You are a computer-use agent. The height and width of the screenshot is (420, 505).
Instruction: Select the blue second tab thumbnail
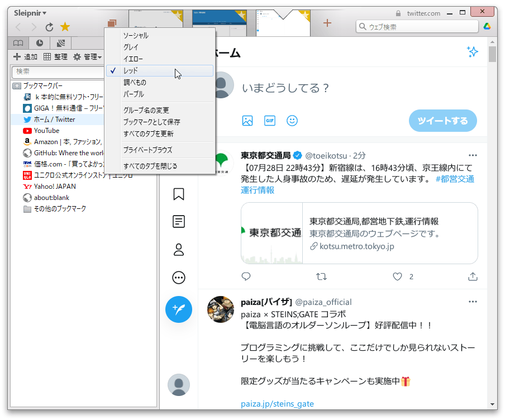click(x=220, y=22)
